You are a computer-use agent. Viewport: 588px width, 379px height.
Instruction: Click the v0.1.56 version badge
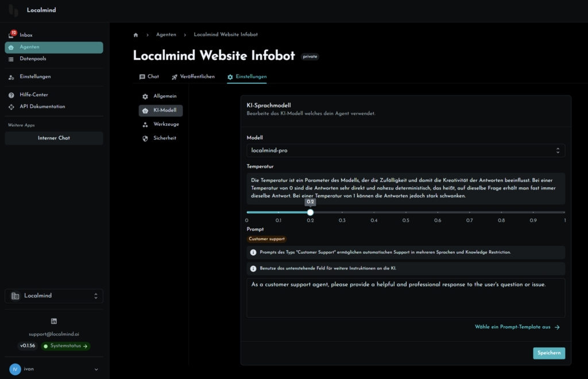28,346
